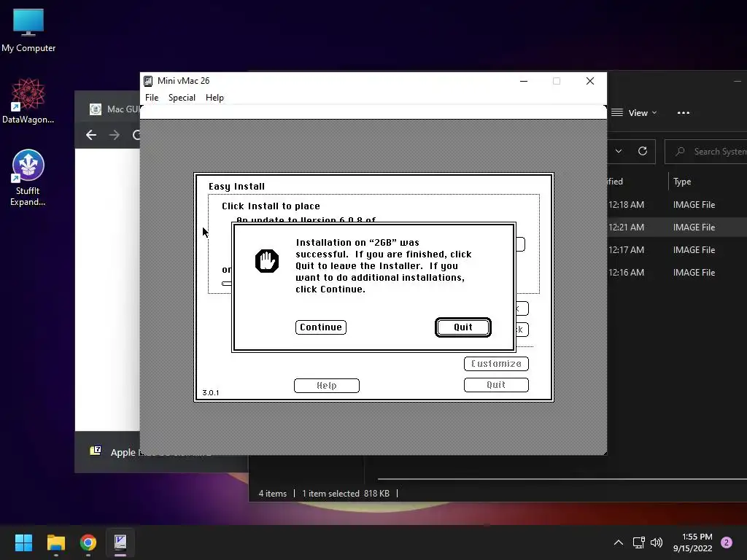This screenshot has height=560, width=747.
Task: Click the horizontal scrollbar in File Explorer
Action: pos(562,479)
